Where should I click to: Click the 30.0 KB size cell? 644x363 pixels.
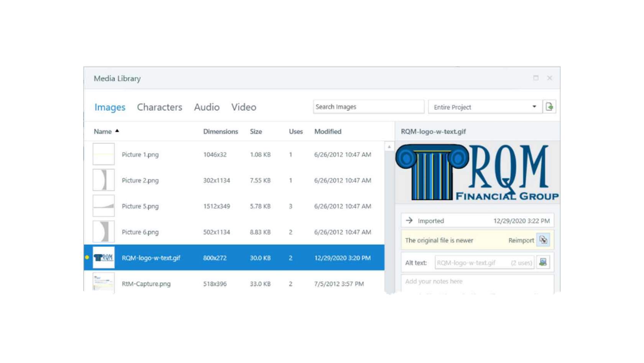[260, 258]
